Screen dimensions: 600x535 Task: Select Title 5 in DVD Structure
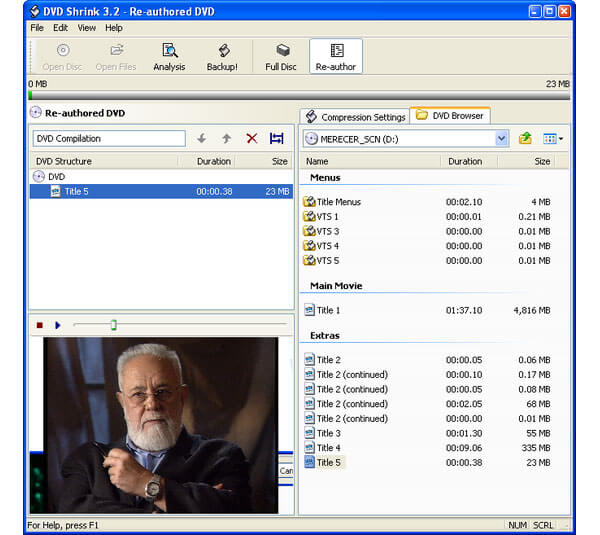161,191
